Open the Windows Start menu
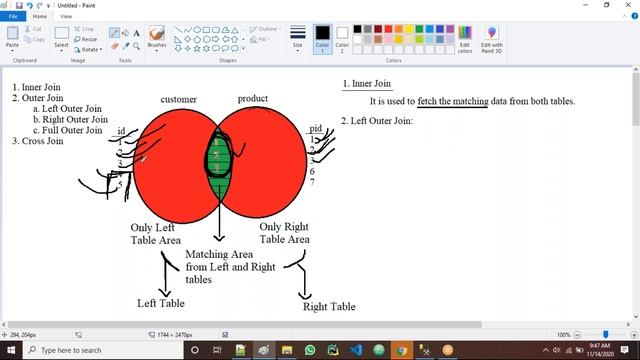Screen dimensions: 640x360 [11, 350]
